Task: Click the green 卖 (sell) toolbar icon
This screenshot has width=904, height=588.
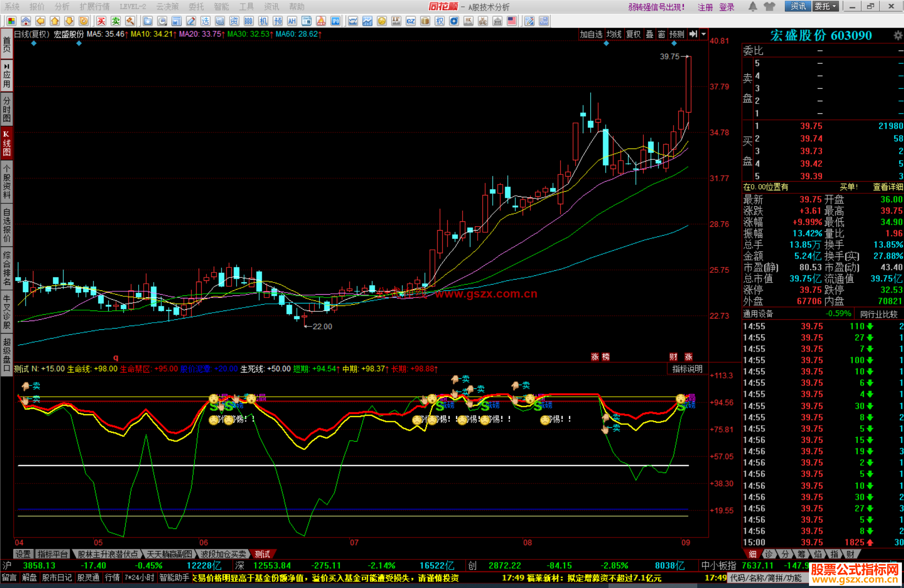Action: coord(116,21)
